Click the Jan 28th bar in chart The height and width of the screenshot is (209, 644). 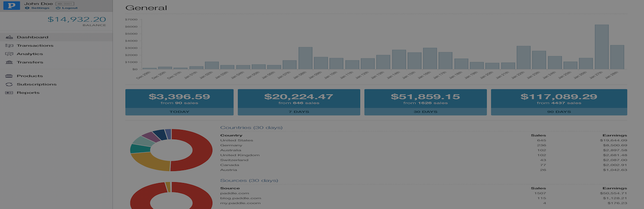(x=617, y=57)
